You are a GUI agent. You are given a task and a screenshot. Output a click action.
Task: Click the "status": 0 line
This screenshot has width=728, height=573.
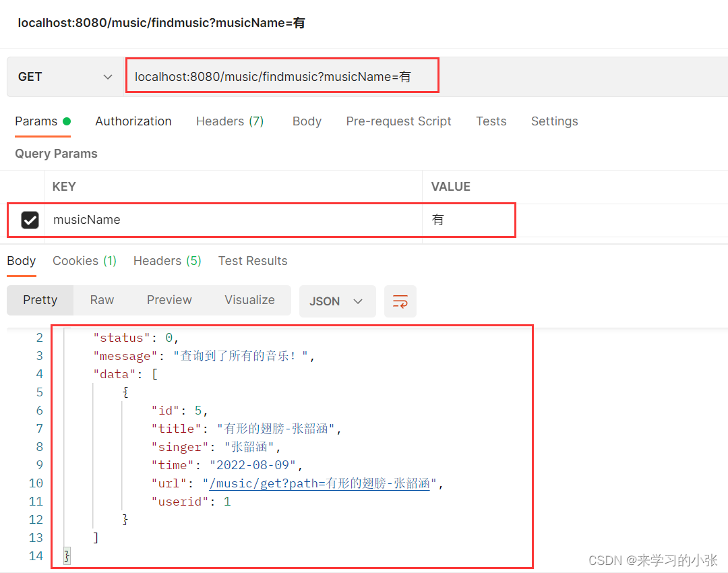point(136,338)
